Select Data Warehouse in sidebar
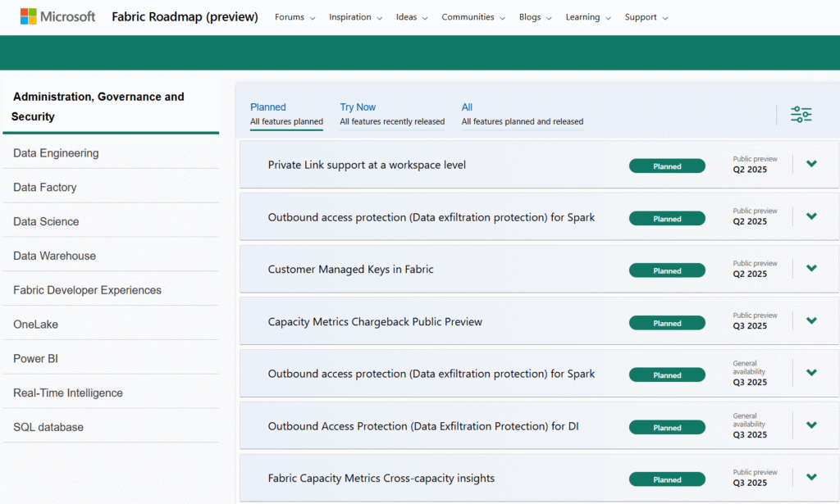Screen dimensions: 840x504 111,256
